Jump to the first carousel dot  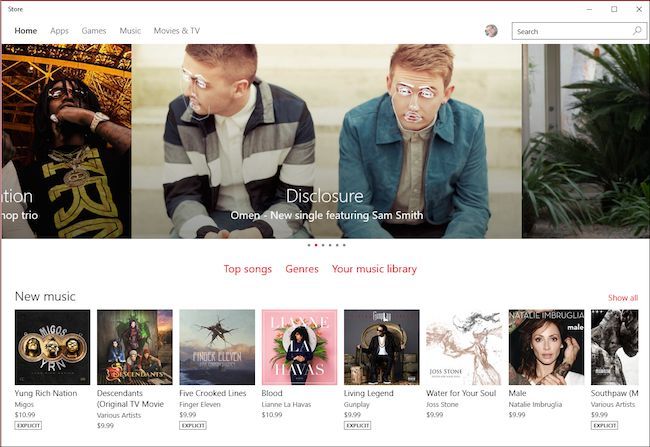[309, 245]
